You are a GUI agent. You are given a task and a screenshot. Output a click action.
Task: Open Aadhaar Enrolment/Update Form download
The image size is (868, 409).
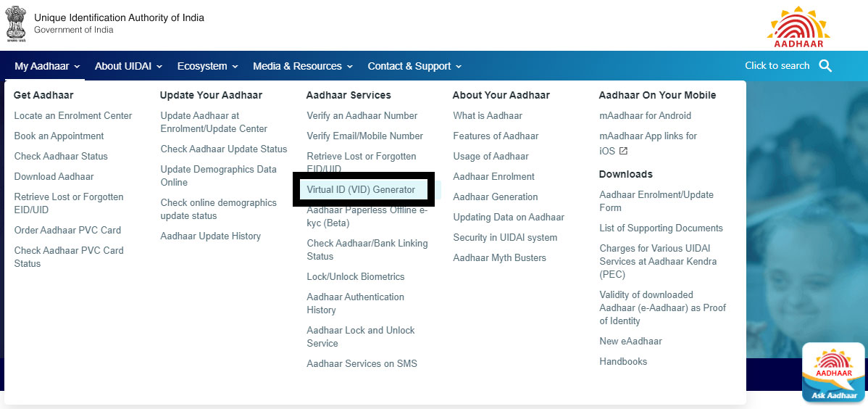656,201
